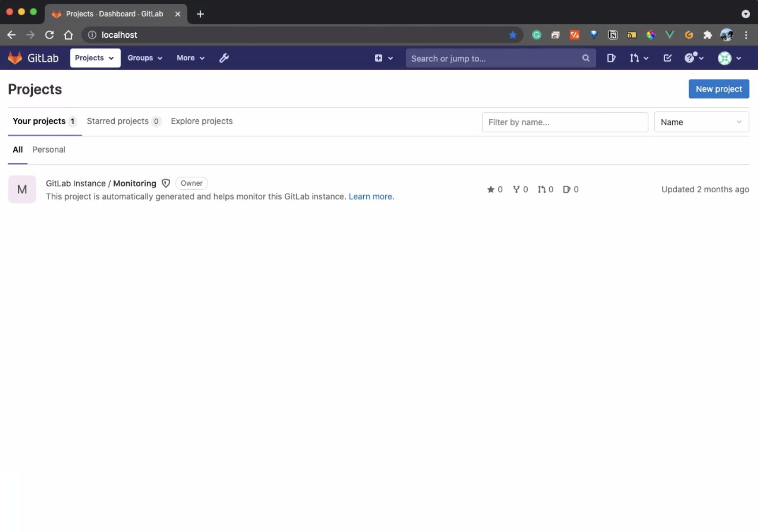
Task: Click the Updated 2 months ago text
Action: point(705,189)
